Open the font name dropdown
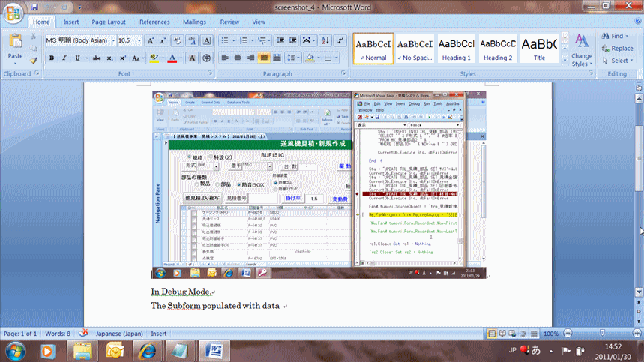 coord(113,40)
